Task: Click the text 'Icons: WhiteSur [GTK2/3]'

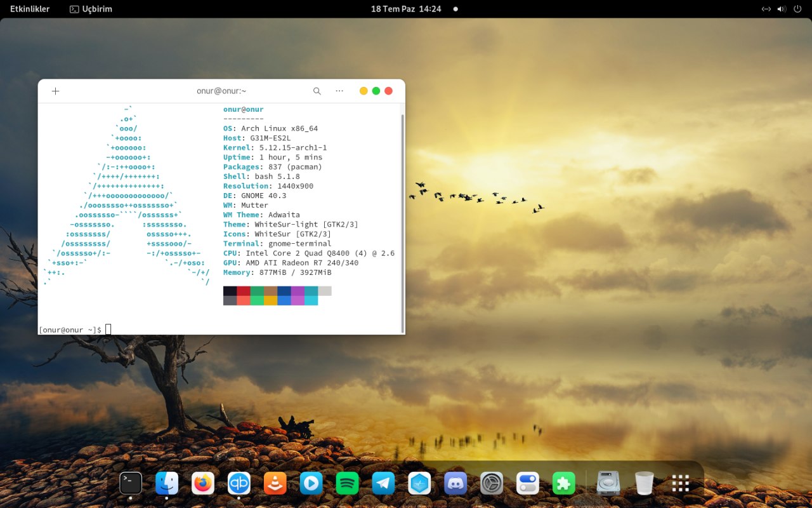Action: (x=277, y=234)
